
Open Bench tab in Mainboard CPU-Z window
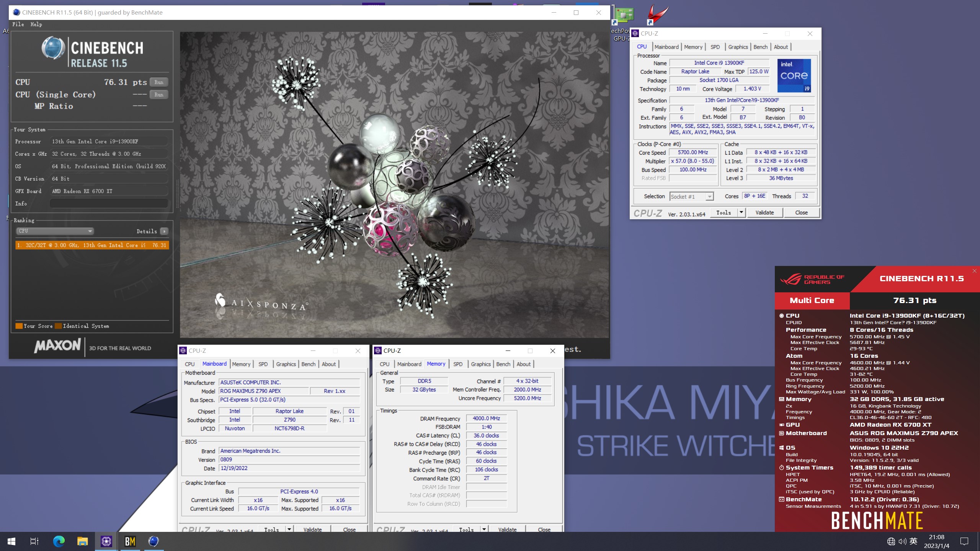coord(308,364)
